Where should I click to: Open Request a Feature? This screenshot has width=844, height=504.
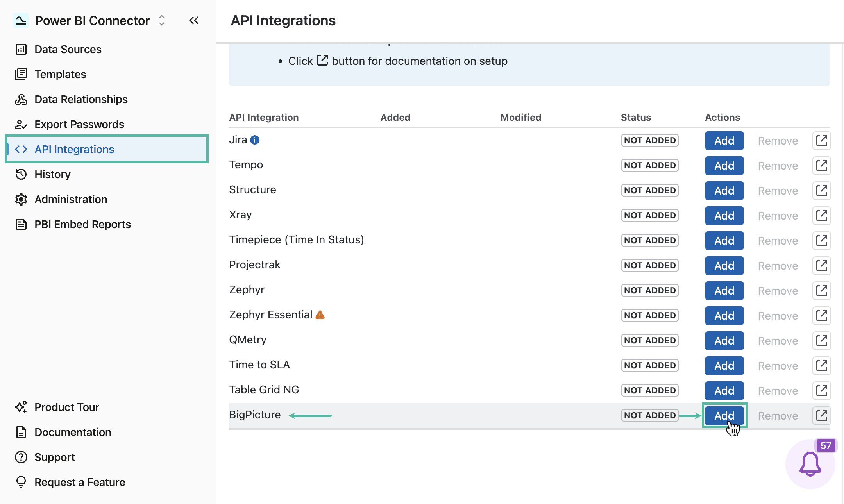[x=80, y=482]
